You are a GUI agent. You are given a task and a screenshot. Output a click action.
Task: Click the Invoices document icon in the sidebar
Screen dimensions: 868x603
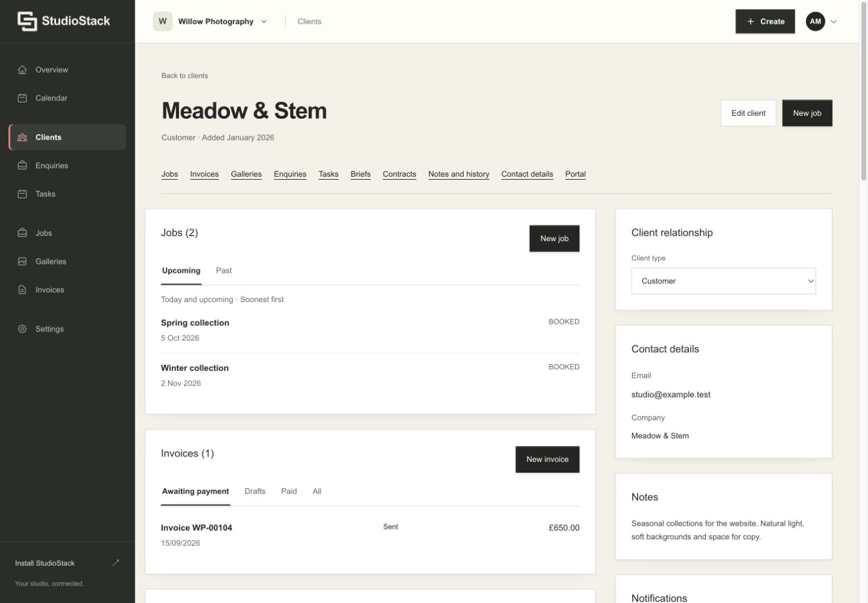pyautogui.click(x=23, y=290)
